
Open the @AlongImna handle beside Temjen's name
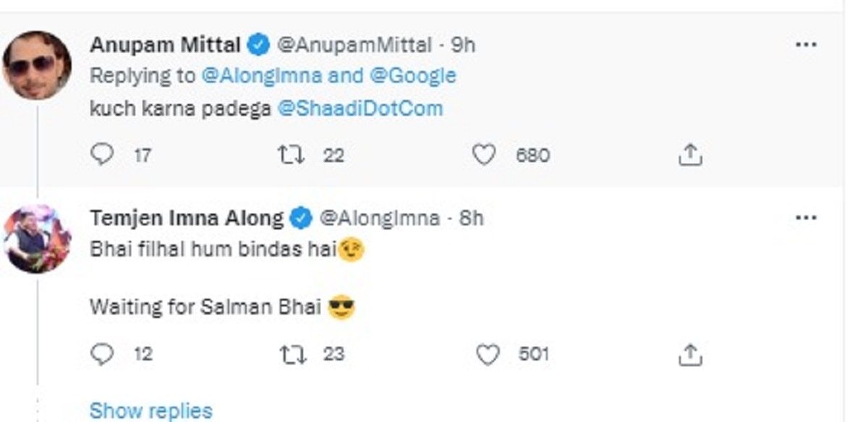379,217
